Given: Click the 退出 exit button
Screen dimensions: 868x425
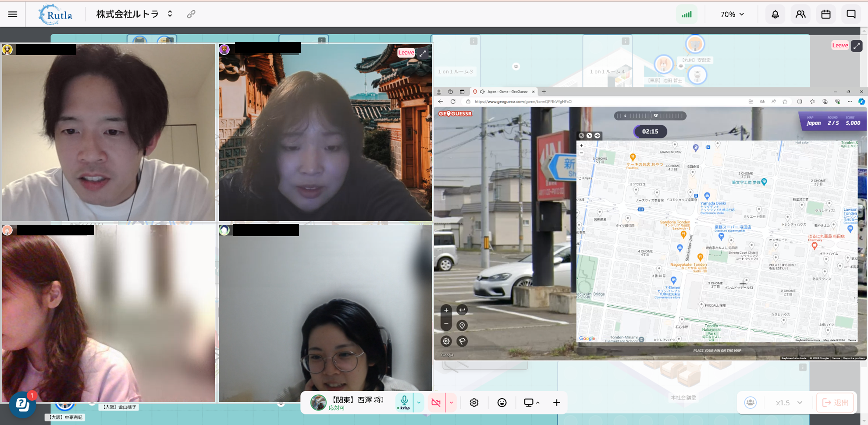Looking at the screenshot, I should (835, 403).
